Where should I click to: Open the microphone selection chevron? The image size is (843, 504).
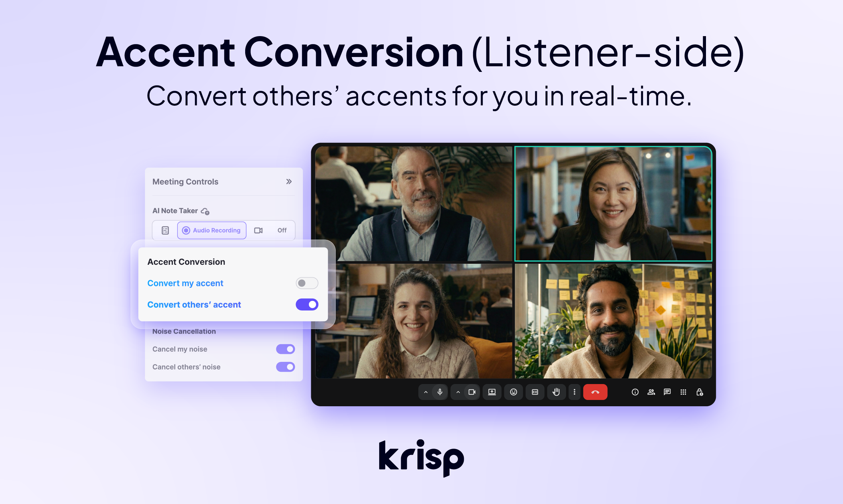[x=426, y=392]
